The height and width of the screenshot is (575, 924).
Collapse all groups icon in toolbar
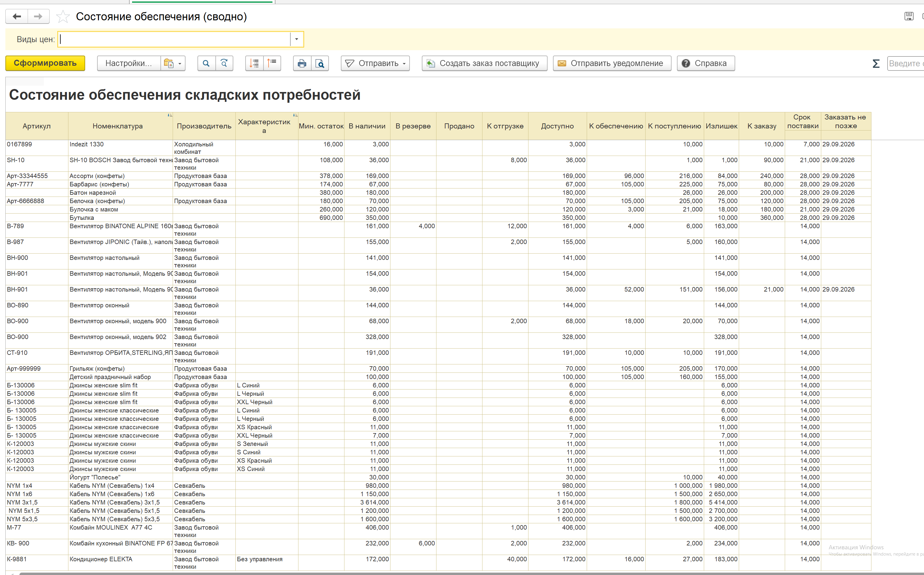pos(272,63)
